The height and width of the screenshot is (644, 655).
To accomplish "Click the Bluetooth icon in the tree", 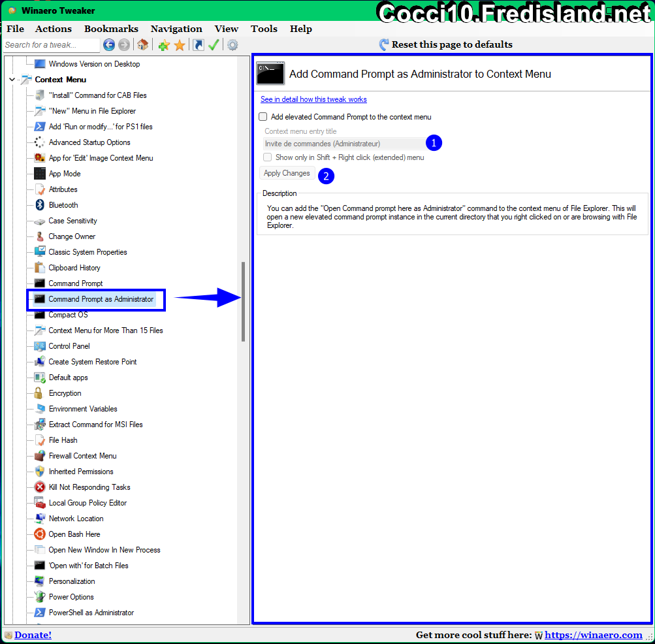I will coord(40,205).
